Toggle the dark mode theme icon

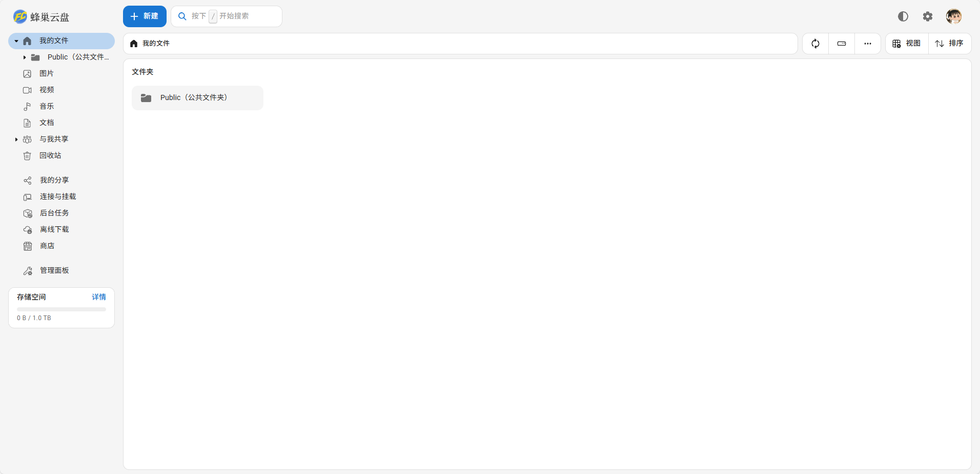coord(903,16)
